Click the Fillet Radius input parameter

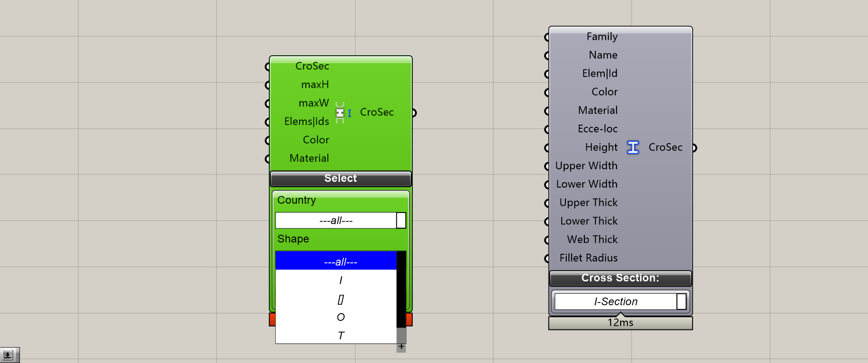(x=588, y=258)
